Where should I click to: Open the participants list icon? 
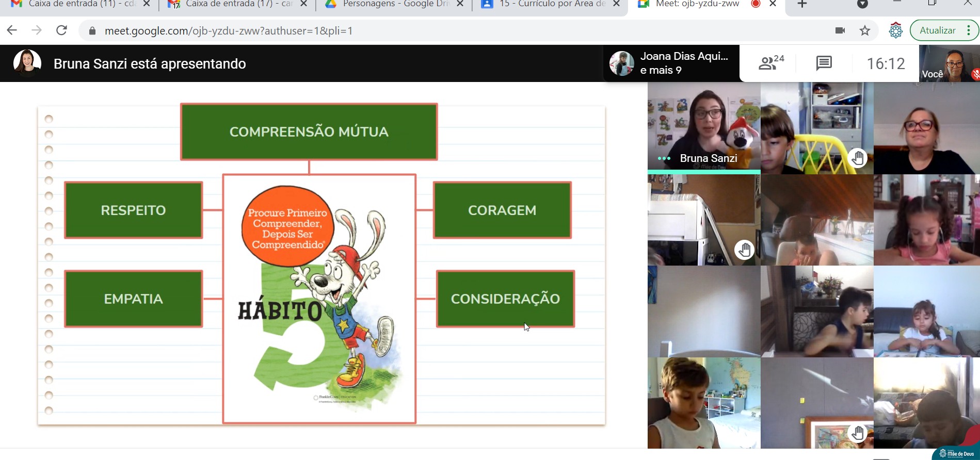pos(771,63)
